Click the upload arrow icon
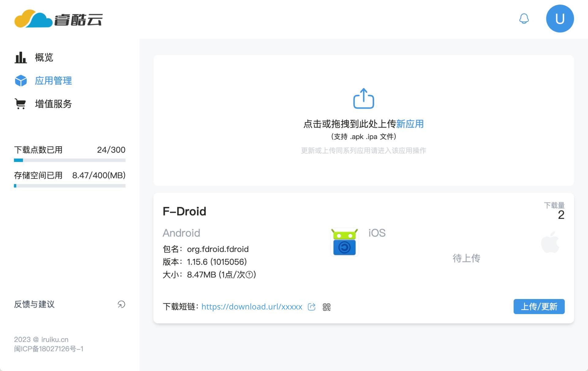Viewport: 588px width, 371px height. click(x=364, y=99)
